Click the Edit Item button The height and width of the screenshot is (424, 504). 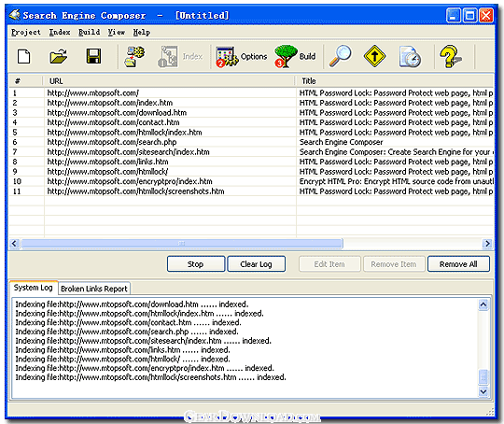(x=329, y=264)
